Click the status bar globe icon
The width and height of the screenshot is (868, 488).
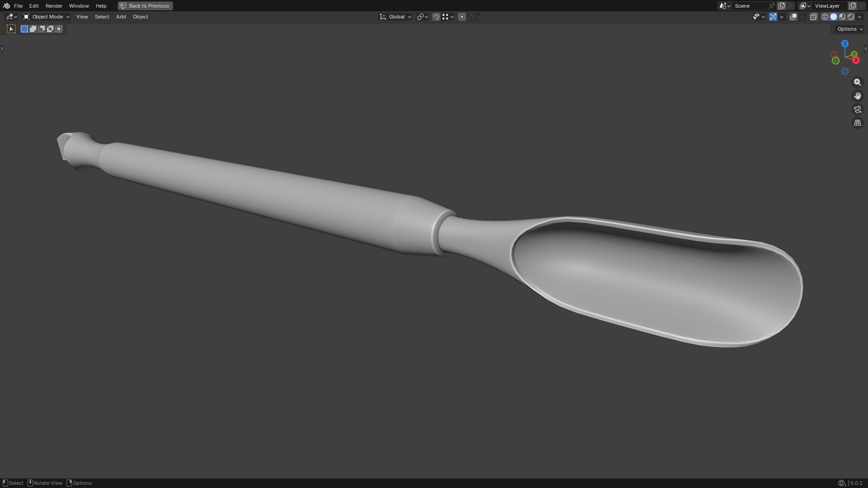(x=841, y=483)
